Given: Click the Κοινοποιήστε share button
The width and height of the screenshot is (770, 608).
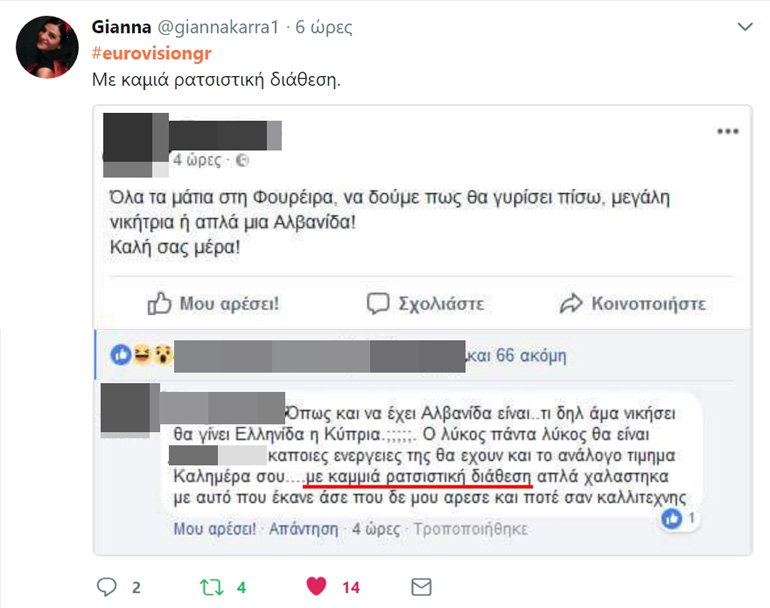Looking at the screenshot, I should (x=633, y=304).
